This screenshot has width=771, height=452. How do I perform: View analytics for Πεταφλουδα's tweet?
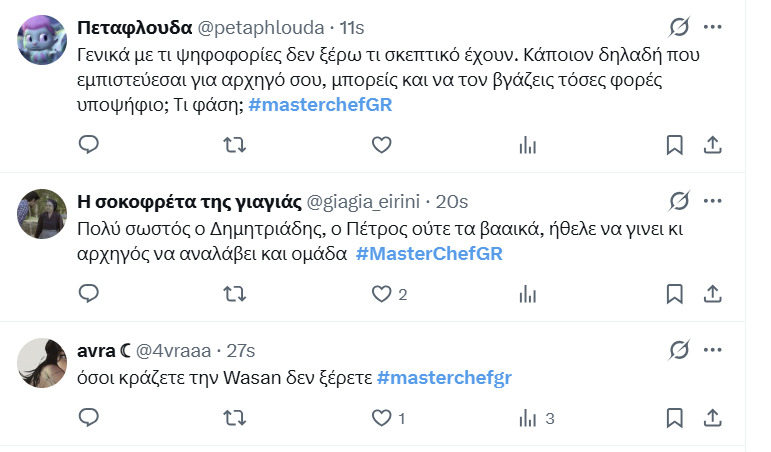pyautogui.click(x=526, y=145)
